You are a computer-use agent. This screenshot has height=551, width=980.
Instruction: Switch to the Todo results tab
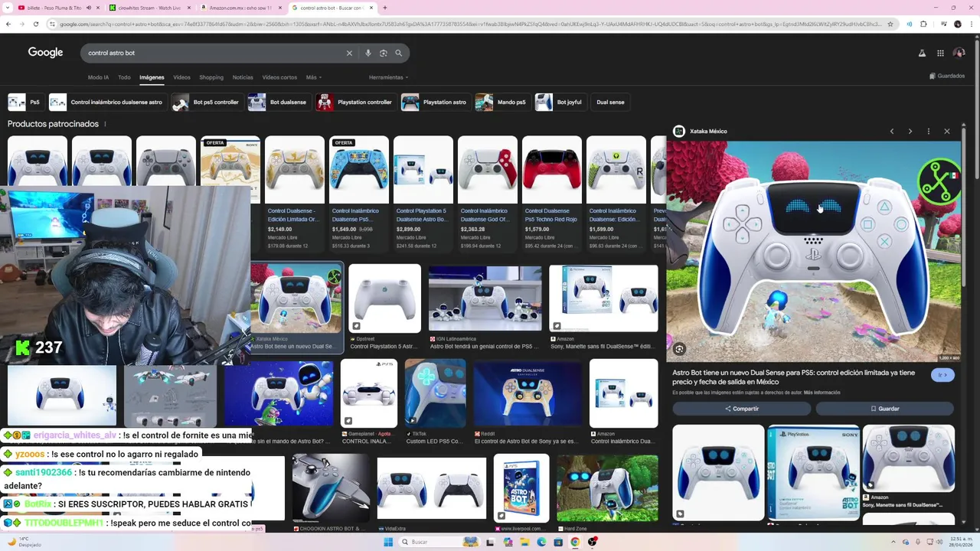(124, 77)
